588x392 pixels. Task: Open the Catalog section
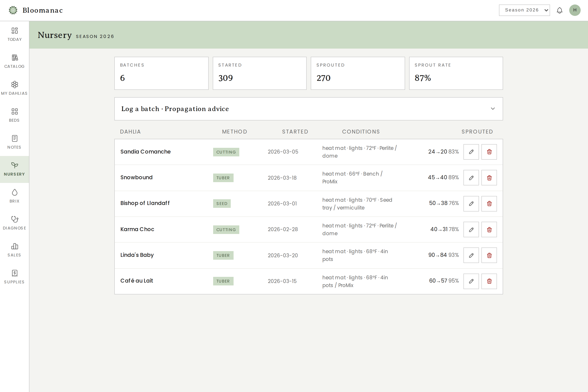[x=14, y=61]
